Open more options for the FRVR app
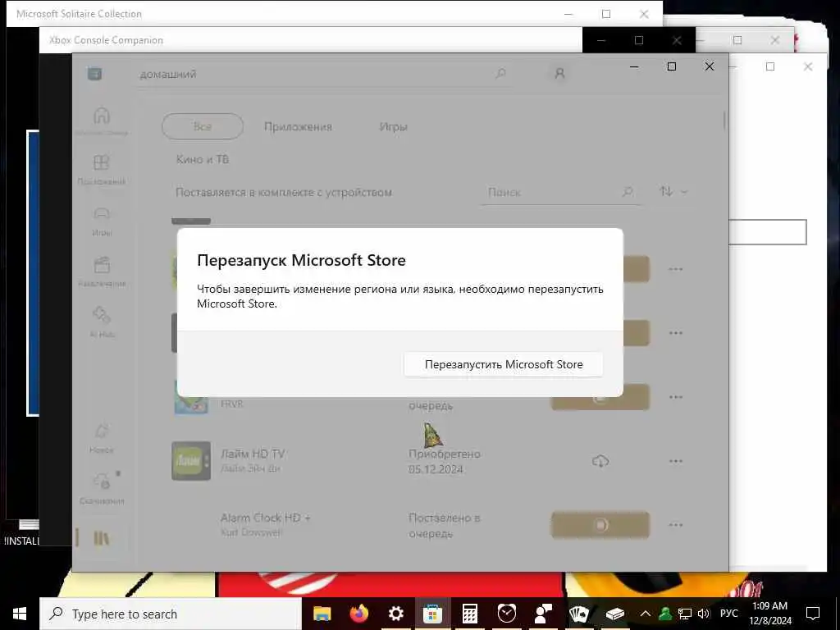Image resolution: width=840 pixels, height=630 pixels. 676,397
